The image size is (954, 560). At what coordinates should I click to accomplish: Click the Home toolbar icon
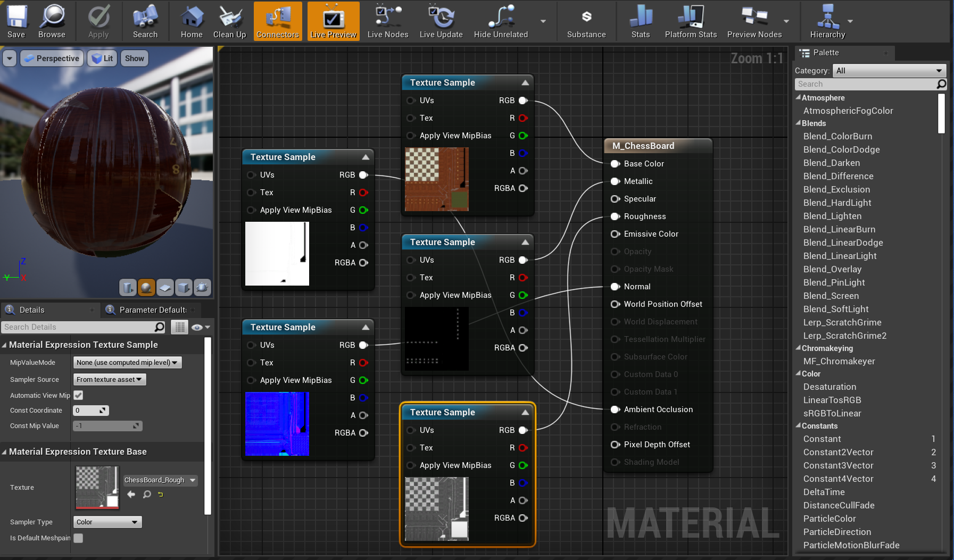pos(192,21)
